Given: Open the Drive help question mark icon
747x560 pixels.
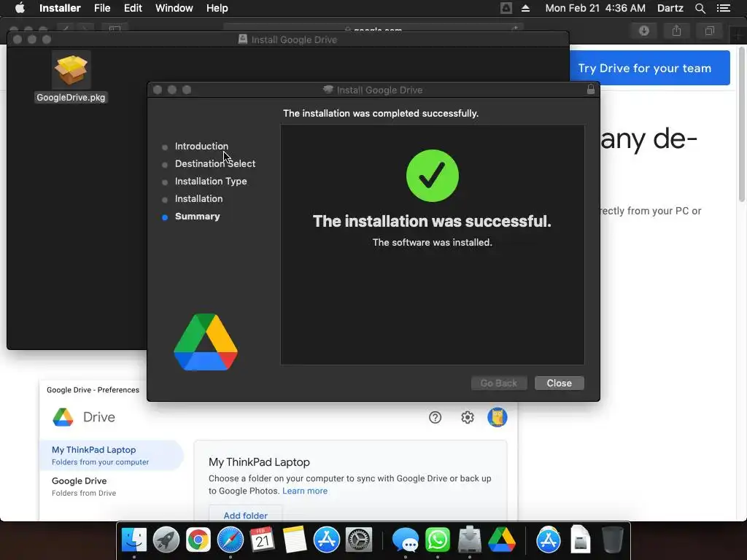Looking at the screenshot, I should (435, 418).
